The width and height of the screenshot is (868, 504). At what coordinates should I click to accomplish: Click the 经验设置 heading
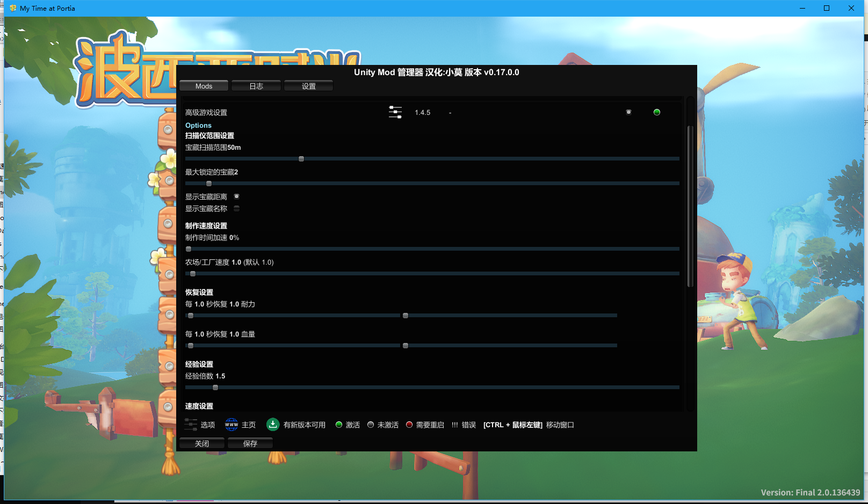click(199, 364)
